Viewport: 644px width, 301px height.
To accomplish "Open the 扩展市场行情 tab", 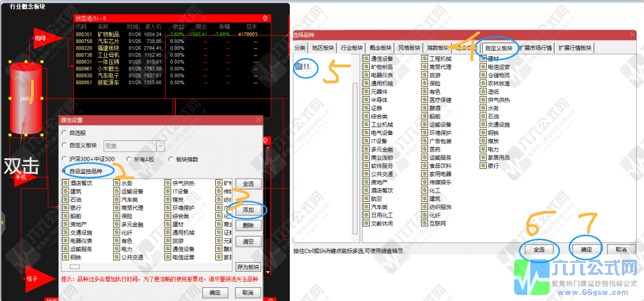I will click(x=536, y=48).
